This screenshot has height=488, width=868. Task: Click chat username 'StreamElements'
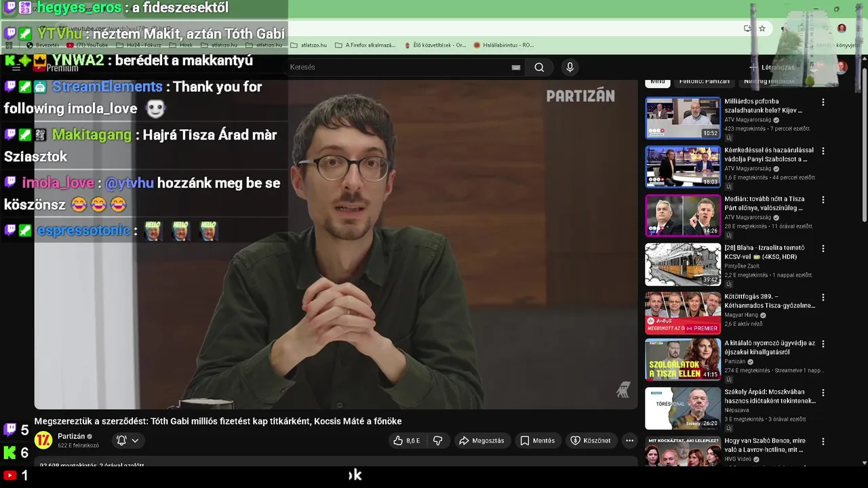point(107,87)
